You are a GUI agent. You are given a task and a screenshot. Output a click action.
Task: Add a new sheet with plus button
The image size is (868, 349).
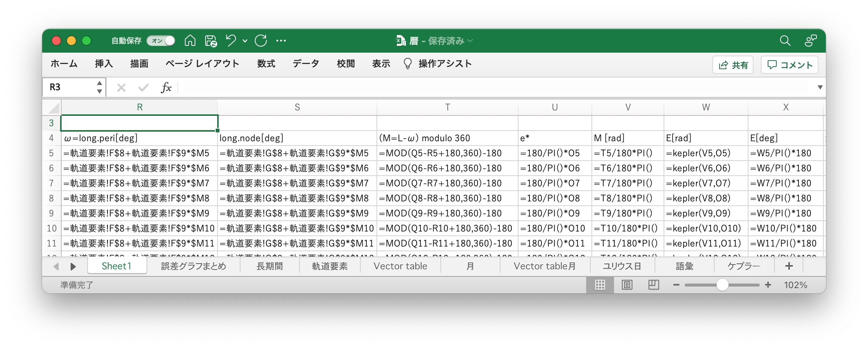789,266
